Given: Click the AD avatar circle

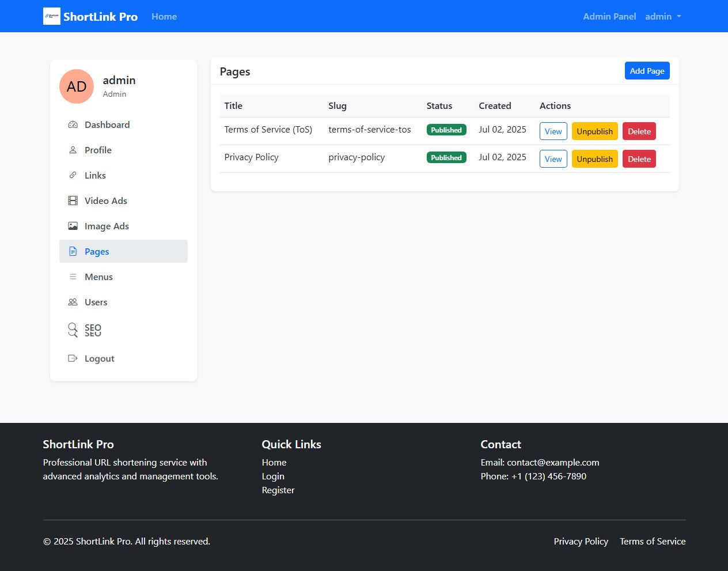Looking at the screenshot, I should click(x=77, y=86).
